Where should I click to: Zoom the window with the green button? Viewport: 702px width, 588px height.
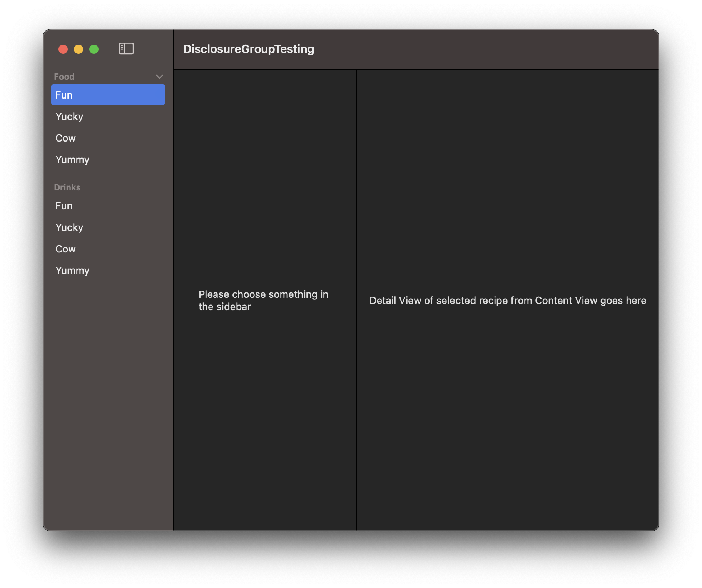pyautogui.click(x=94, y=49)
